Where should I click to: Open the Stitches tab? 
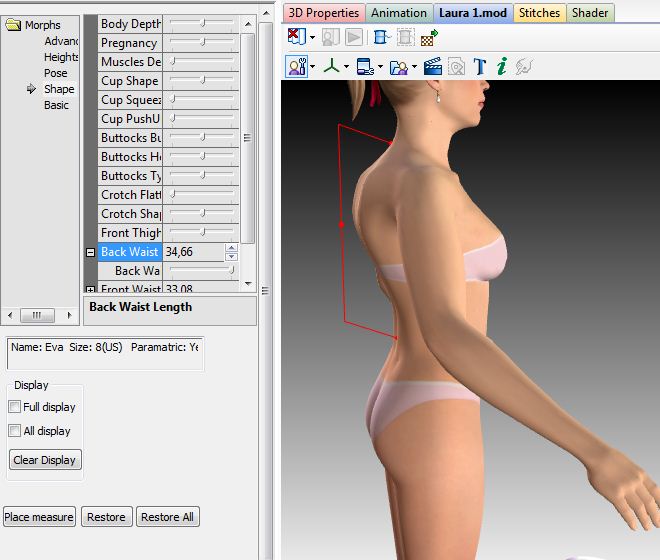coord(540,13)
